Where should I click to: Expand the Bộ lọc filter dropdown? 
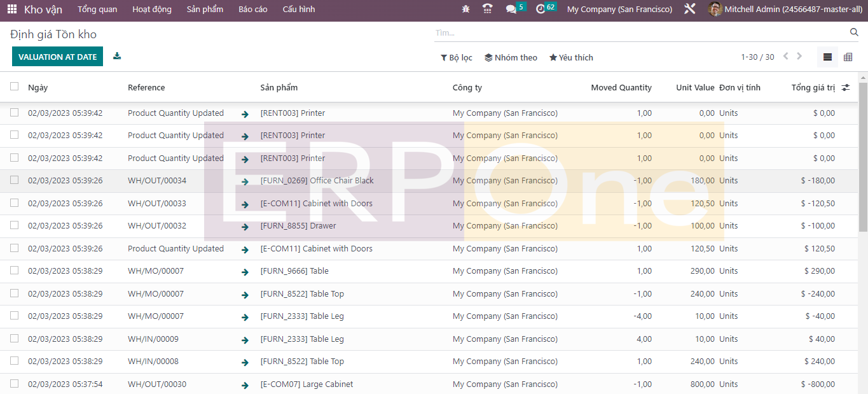(456, 57)
